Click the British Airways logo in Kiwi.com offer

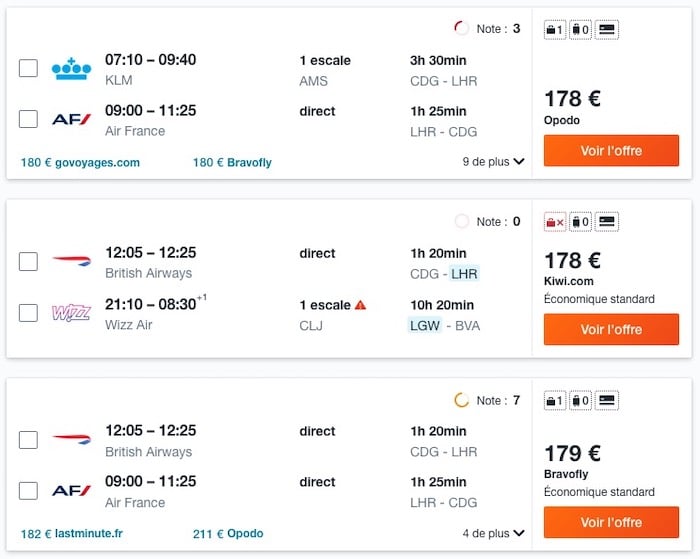[x=71, y=262]
